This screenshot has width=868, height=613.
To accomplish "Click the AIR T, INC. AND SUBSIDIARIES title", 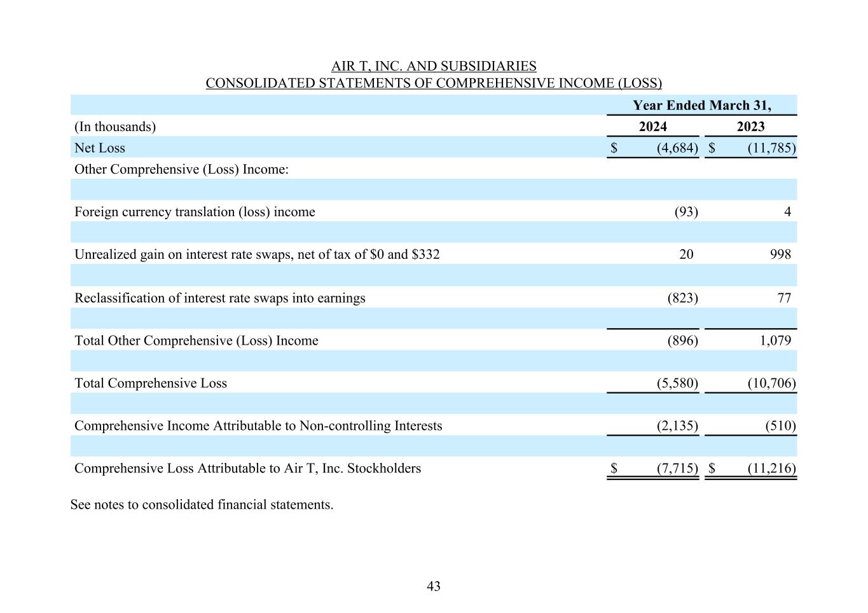I will [x=434, y=66].
